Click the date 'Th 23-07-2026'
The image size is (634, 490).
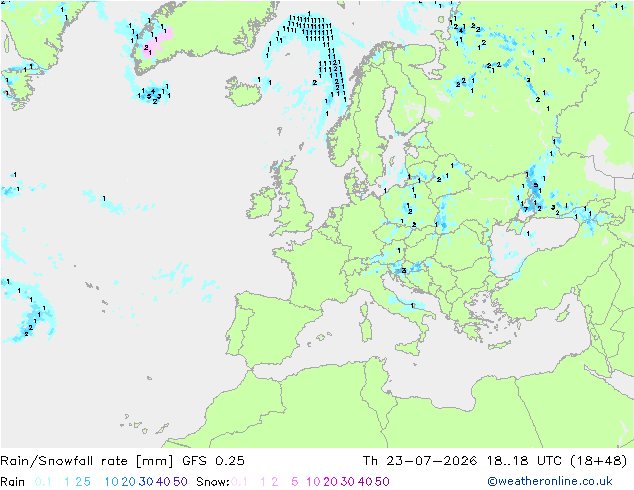click(x=419, y=461)
